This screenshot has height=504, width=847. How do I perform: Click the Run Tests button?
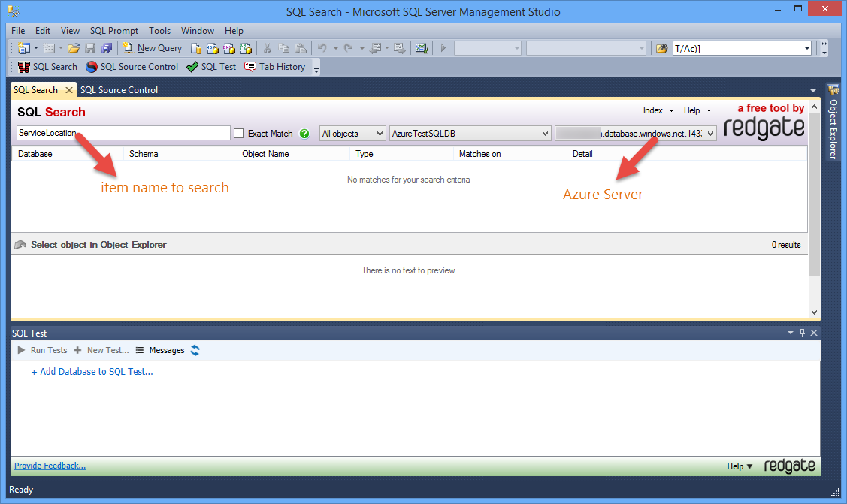click(x=42, y=350)
